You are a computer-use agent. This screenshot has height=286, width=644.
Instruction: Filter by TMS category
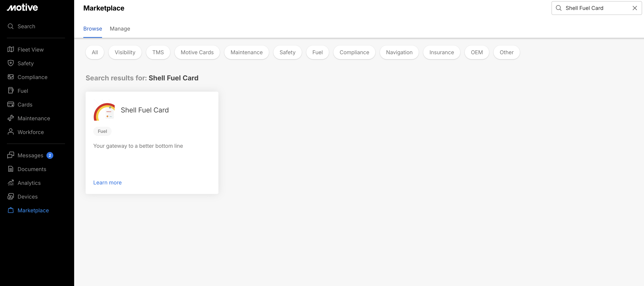[x=158, y=53]
